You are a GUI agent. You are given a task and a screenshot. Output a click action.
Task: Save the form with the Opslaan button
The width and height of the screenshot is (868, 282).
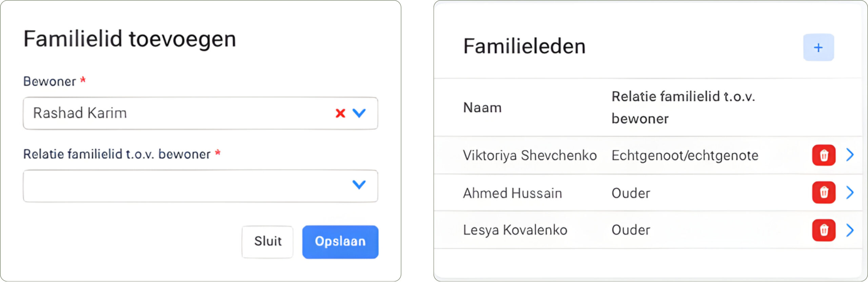[340, 241]
